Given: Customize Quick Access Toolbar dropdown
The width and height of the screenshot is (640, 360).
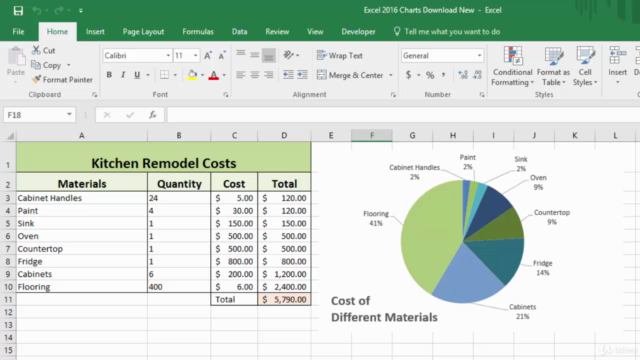Looking at the screenshot, I should [x=81, y=11].
